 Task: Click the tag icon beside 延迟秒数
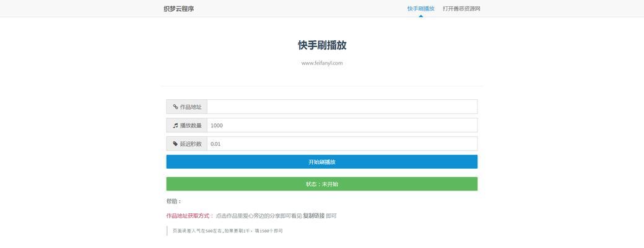[x=175, y=144]
